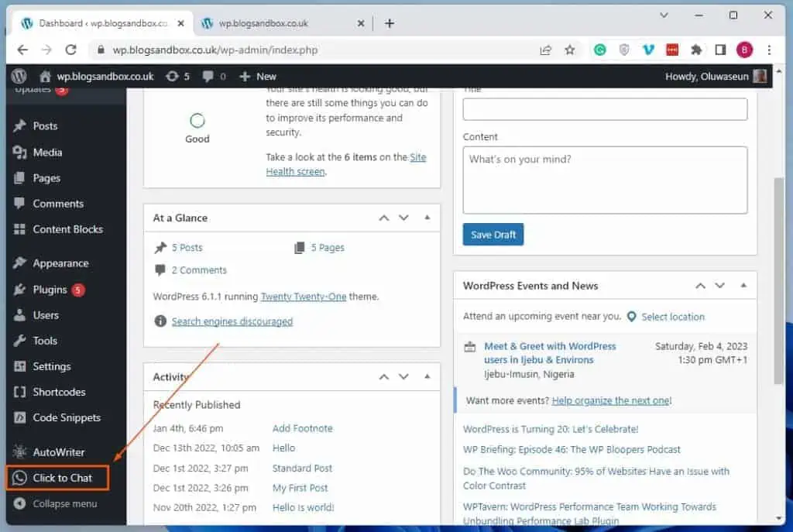The height and width of the screenshot is (532, 793).
Task: Collapse the At a Glance panel
Action: point(427,218)
